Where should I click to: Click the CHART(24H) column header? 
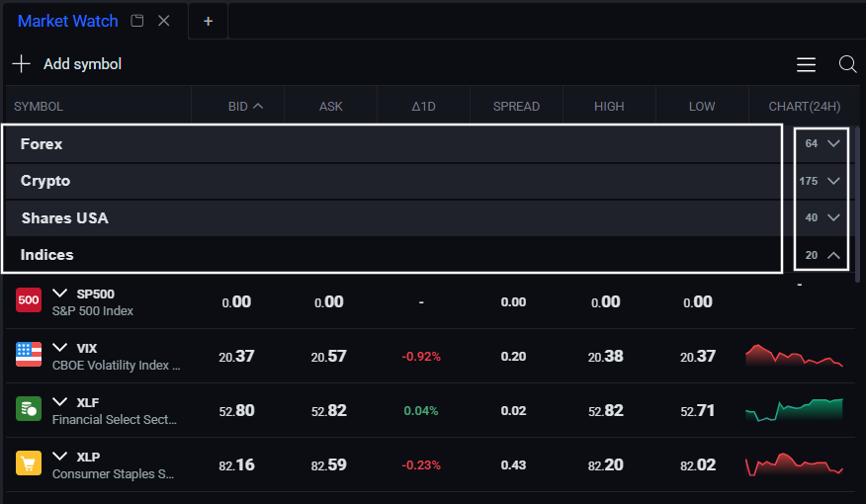pos(805,107)
